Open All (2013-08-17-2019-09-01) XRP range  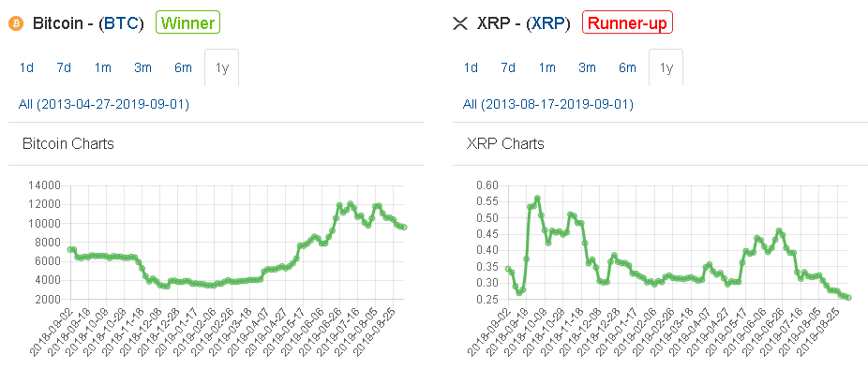[548, 104]
